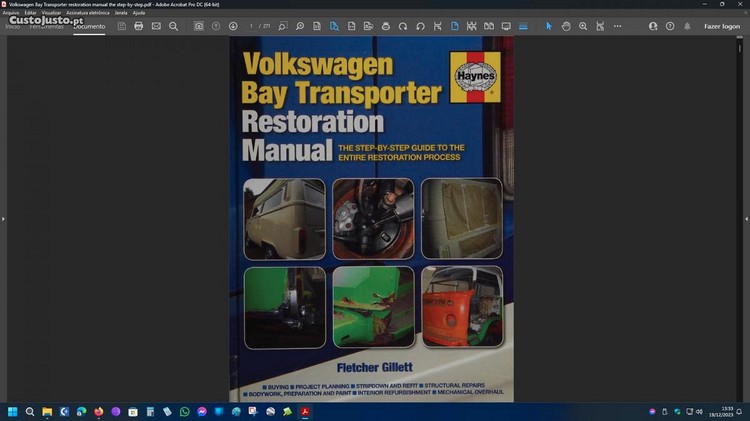This screenshot has height=421, width=750.
Task: Expand the right tools pane arrow
Action: pos(746,218)
